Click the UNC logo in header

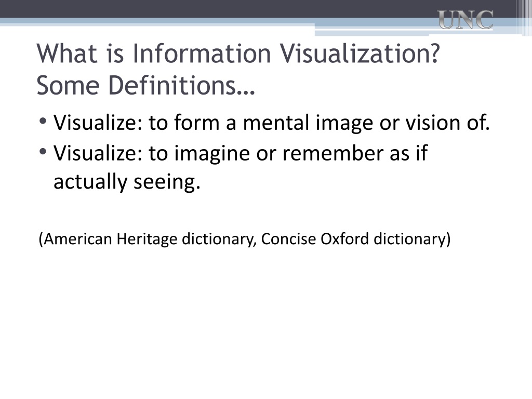click(465, 20)
